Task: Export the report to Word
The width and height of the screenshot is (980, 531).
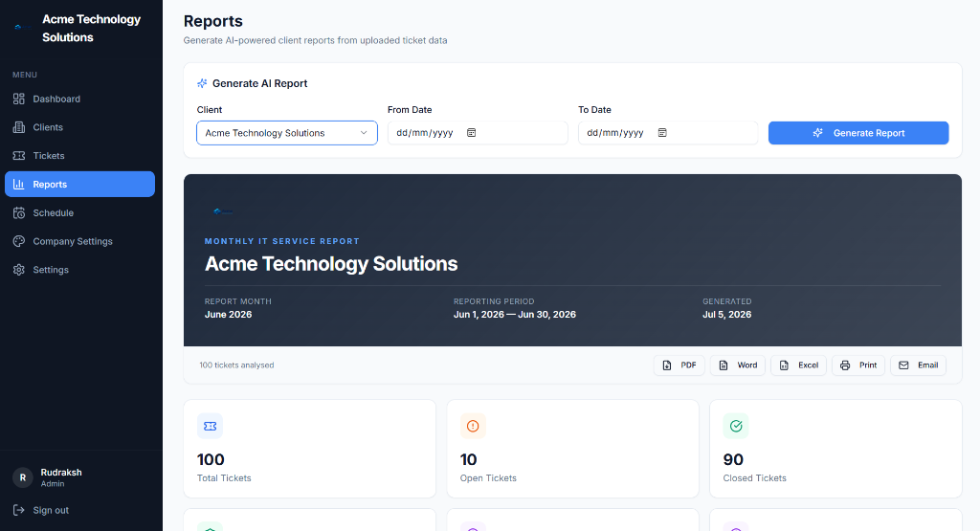Action: click(738, 365)
